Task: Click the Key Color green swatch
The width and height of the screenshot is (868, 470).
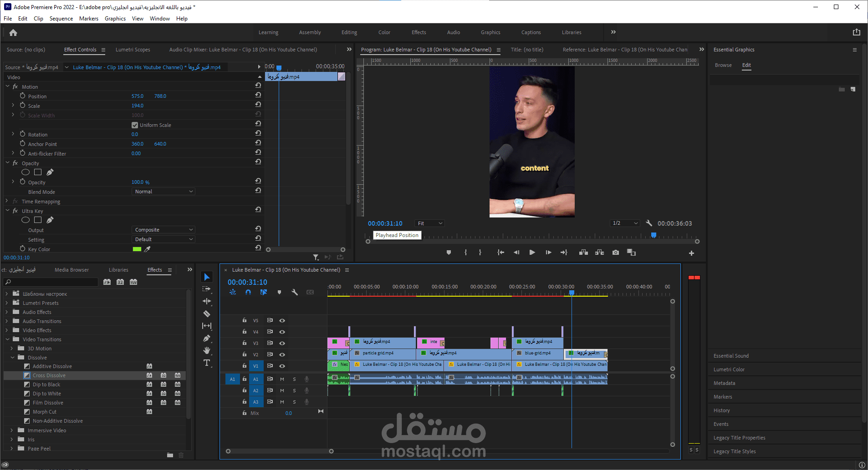Action: pyautogui.click(x=137, y=249)
